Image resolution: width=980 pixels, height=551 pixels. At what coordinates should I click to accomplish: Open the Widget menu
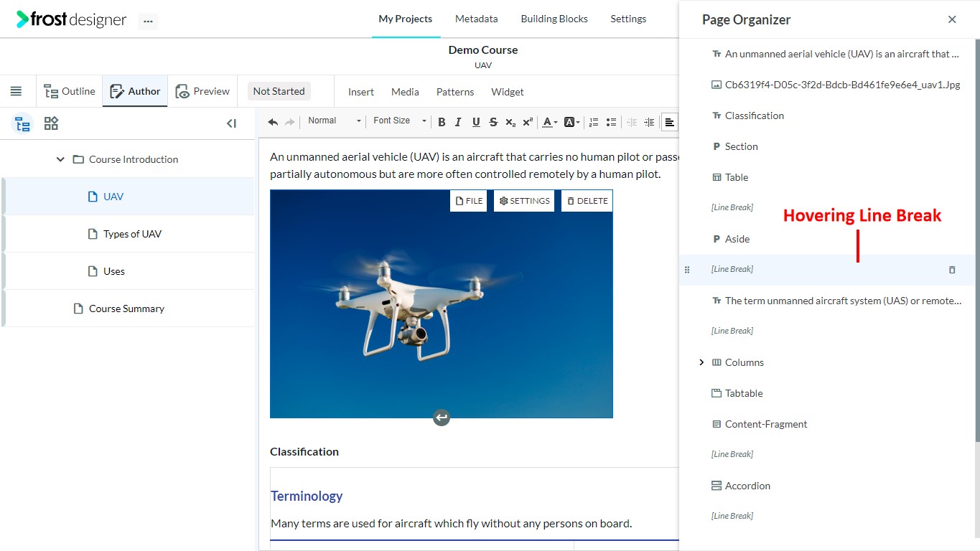508,92
